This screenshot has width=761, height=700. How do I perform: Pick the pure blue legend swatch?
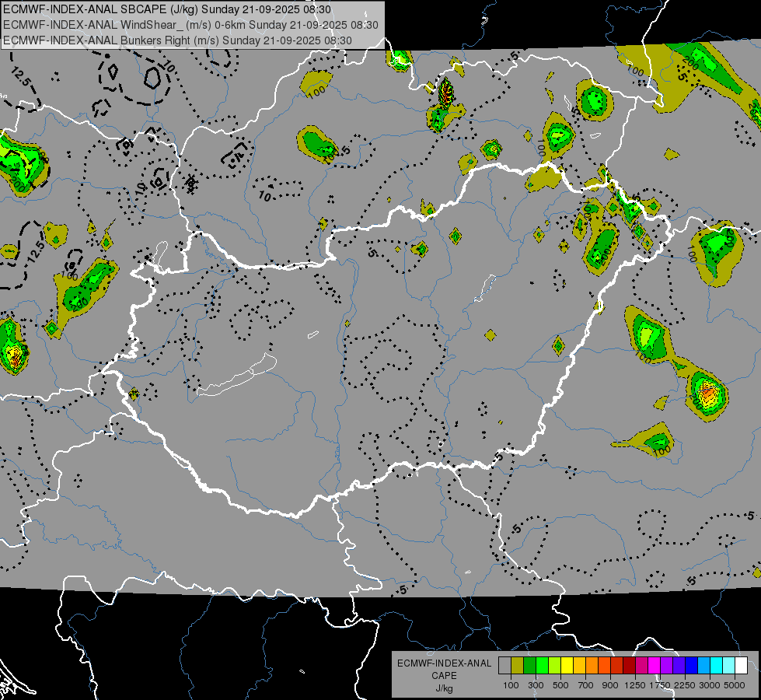692,666
